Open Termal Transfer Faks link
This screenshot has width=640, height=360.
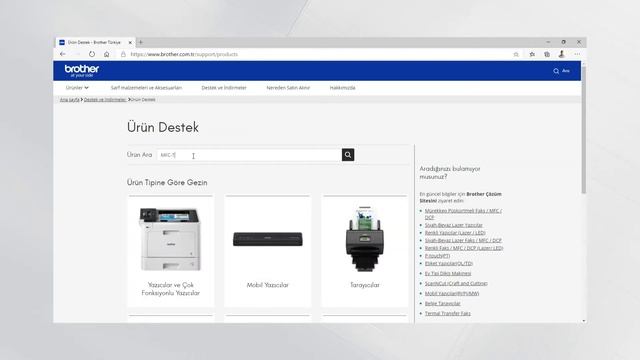pyautogui.click(x=447, y=313)
